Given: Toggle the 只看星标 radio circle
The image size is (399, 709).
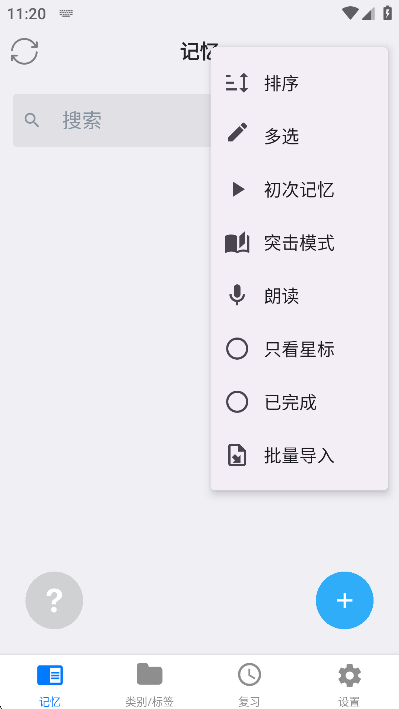Looking at the screenshot, I should pyautogui.click(x=237, y=349).
